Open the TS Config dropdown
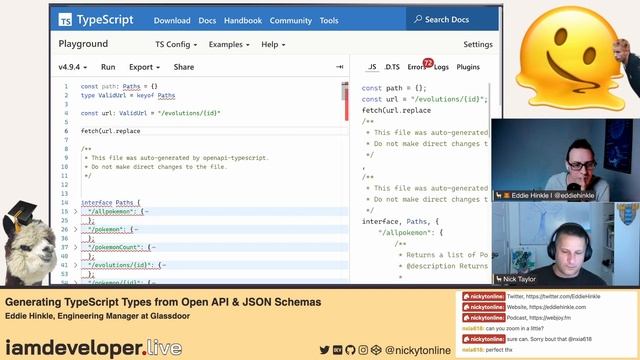640x360 pixels. tap(176, 44)
